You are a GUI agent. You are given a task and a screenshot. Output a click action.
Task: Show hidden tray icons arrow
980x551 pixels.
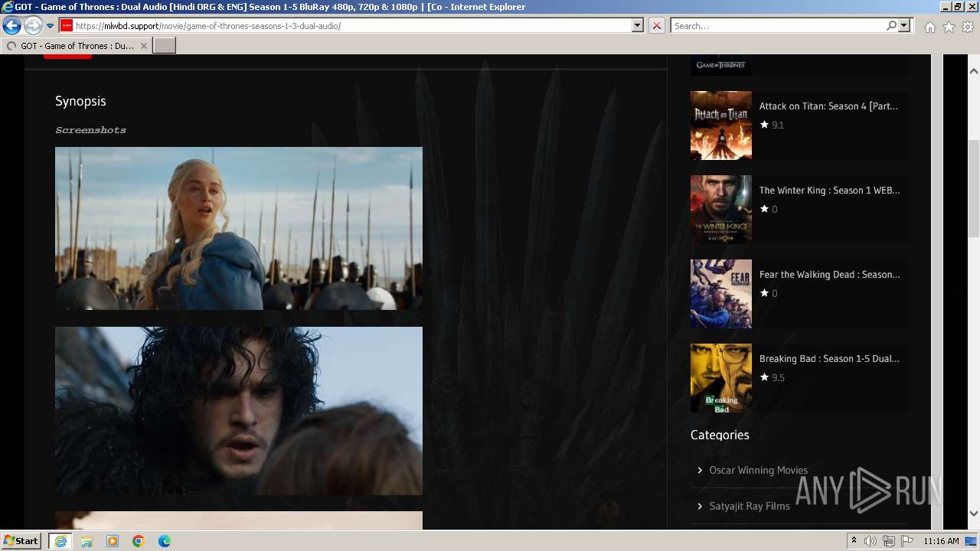pos(854,541)
